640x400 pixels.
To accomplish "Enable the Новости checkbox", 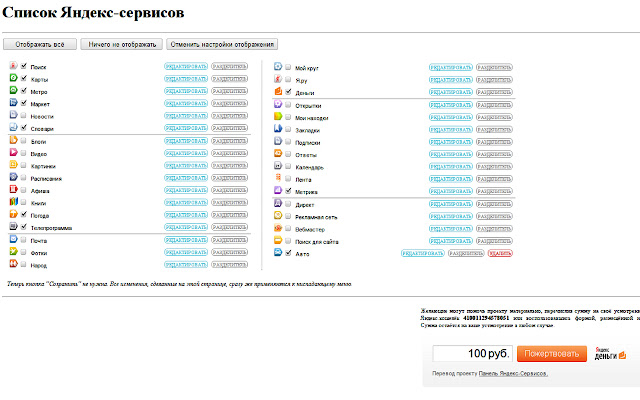I will click(24, 115).
